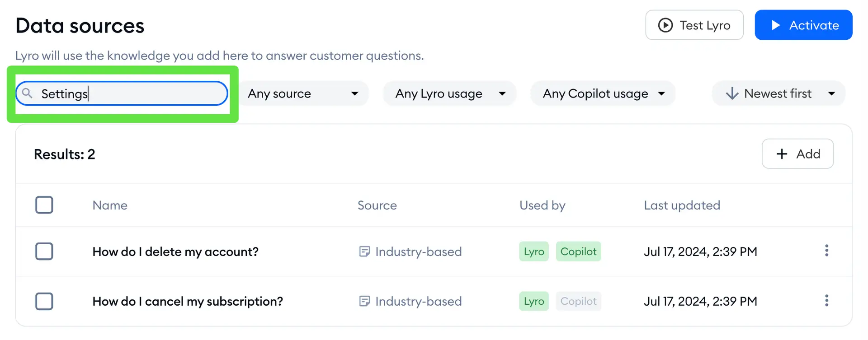Activate Lyro with the blue Activate button

(x=803, y=25)
